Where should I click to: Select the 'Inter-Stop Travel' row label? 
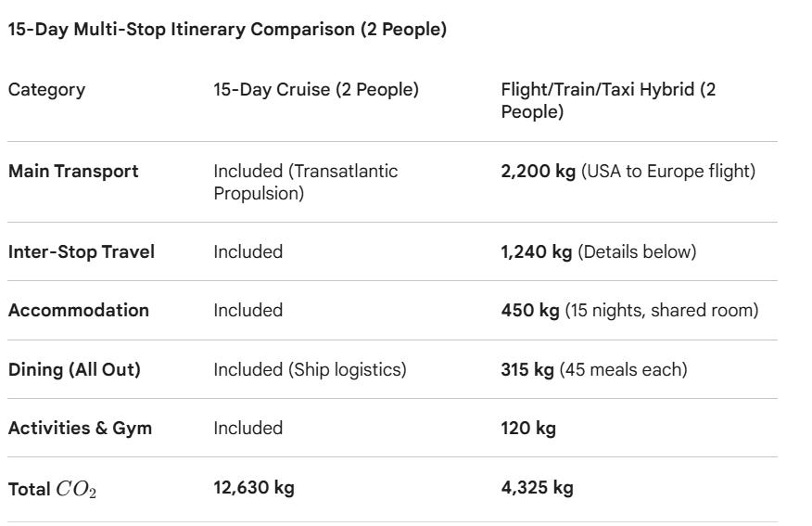pos(82,251)
